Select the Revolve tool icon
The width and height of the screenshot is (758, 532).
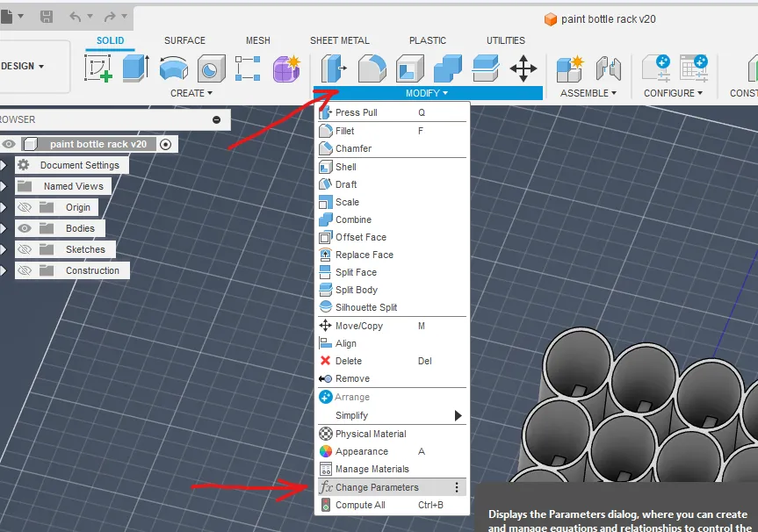[174, 68]
